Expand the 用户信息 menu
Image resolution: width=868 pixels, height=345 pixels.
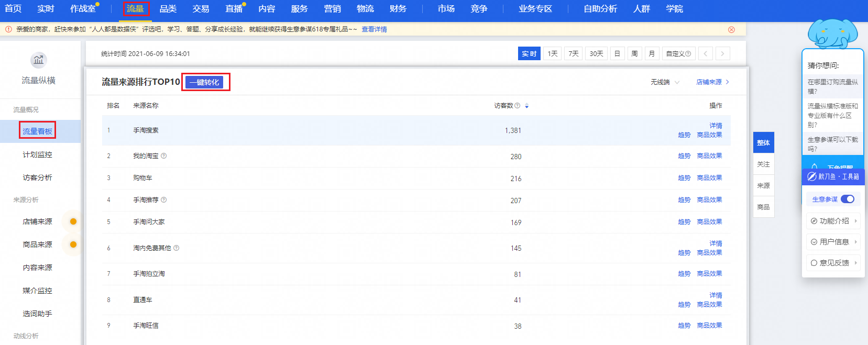pos(833,242)
